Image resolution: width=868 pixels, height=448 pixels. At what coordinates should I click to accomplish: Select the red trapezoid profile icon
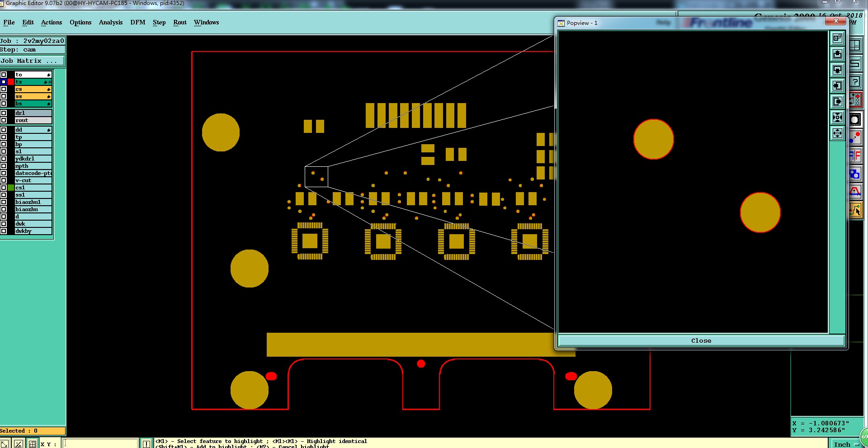pos(855,192)
